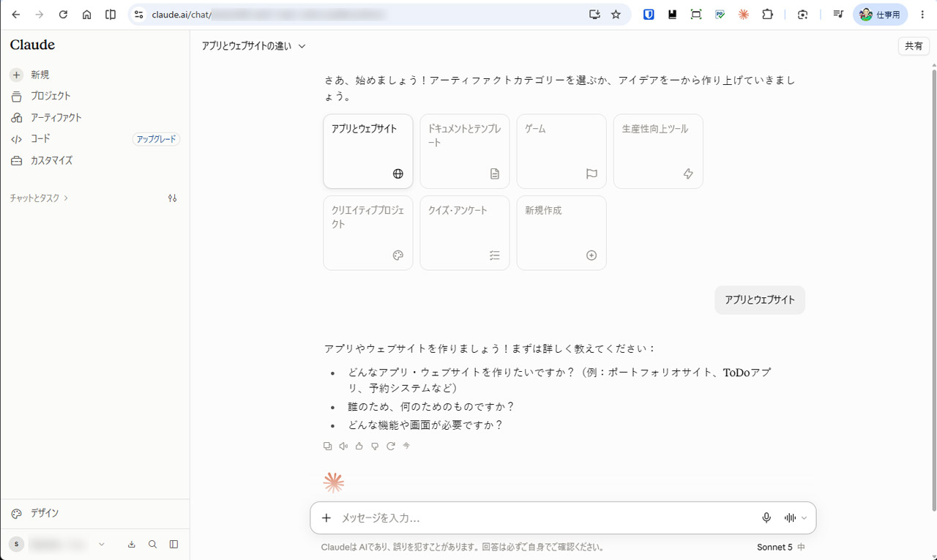
Task: Expand the account menu chevron
Action: pyautogui.click(x=102, y=544)
